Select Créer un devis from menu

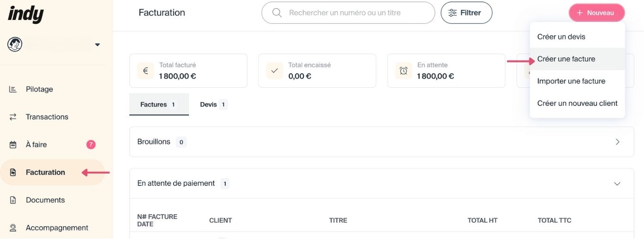561,37
